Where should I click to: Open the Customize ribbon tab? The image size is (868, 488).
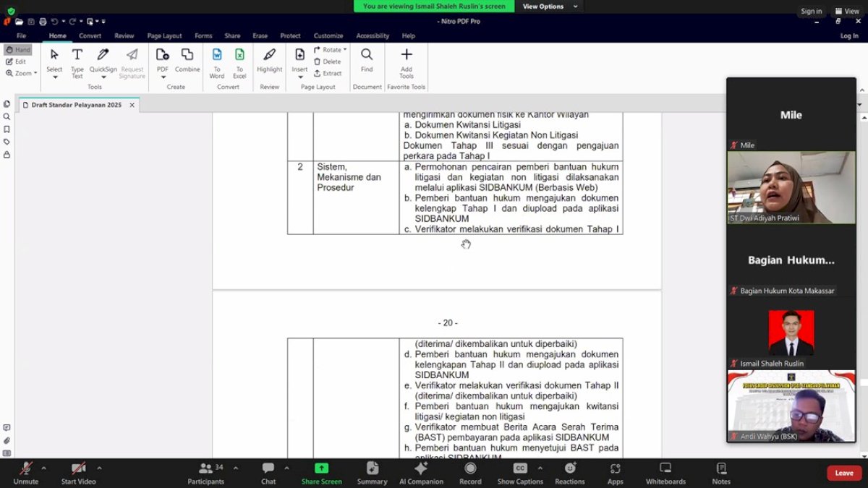tap(328, 35)
